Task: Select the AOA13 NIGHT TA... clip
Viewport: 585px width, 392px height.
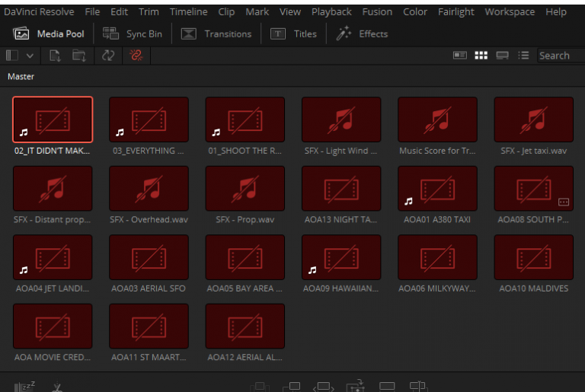Action: click(341, 188)
